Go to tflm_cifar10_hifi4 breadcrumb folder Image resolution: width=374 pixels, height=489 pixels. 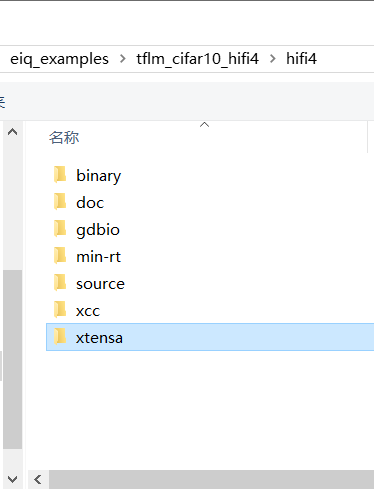(x=197, y=59)
